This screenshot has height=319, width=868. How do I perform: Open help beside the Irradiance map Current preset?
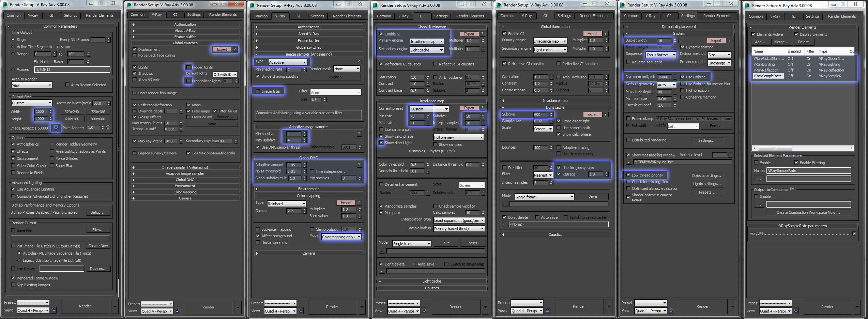[x=482, y=108]
